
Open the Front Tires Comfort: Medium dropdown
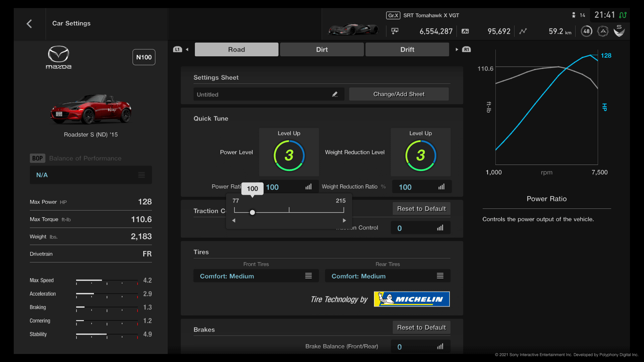pyautogui.click(x=256, y=276)
